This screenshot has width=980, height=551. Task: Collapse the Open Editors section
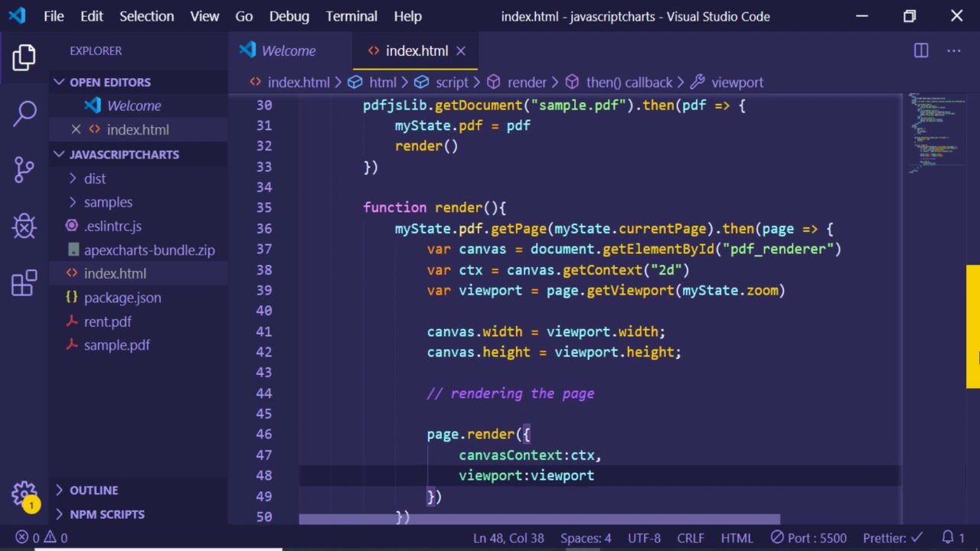coord(109,82)
